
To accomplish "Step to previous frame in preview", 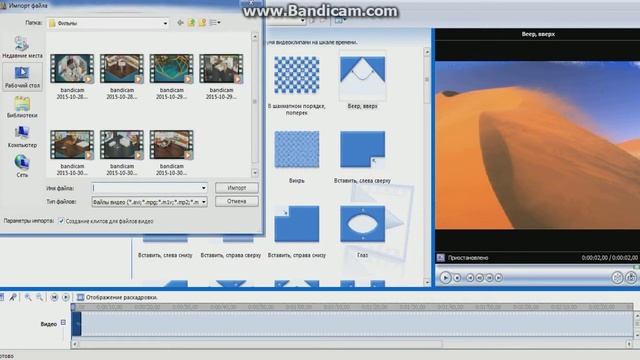I will point(480,278).
